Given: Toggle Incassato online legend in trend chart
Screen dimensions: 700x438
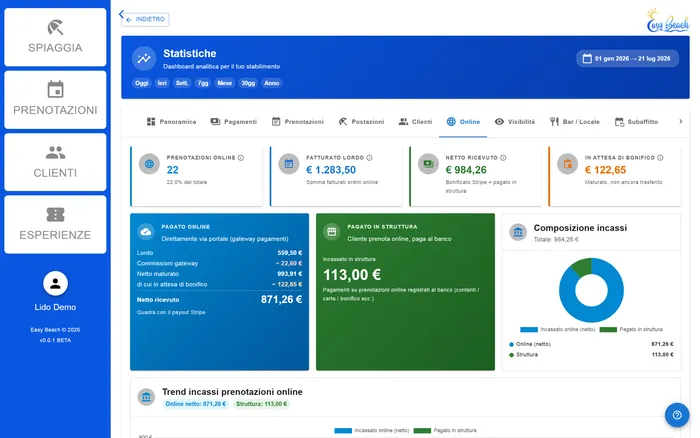Looking at the screenshot, I should [x=372, y=431].
